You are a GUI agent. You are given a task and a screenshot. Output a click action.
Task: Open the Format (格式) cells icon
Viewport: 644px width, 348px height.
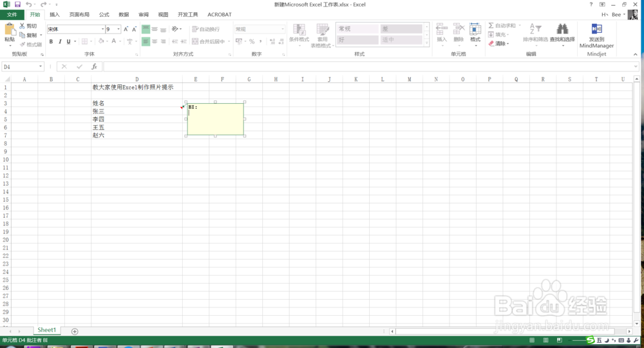(475, 30)
